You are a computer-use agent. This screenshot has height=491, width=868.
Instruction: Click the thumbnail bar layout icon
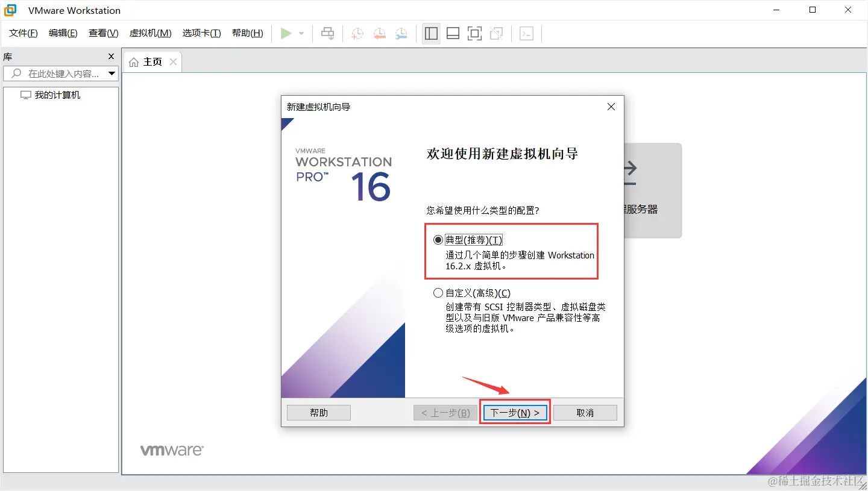pyautogui.click(x=453, y=33)
